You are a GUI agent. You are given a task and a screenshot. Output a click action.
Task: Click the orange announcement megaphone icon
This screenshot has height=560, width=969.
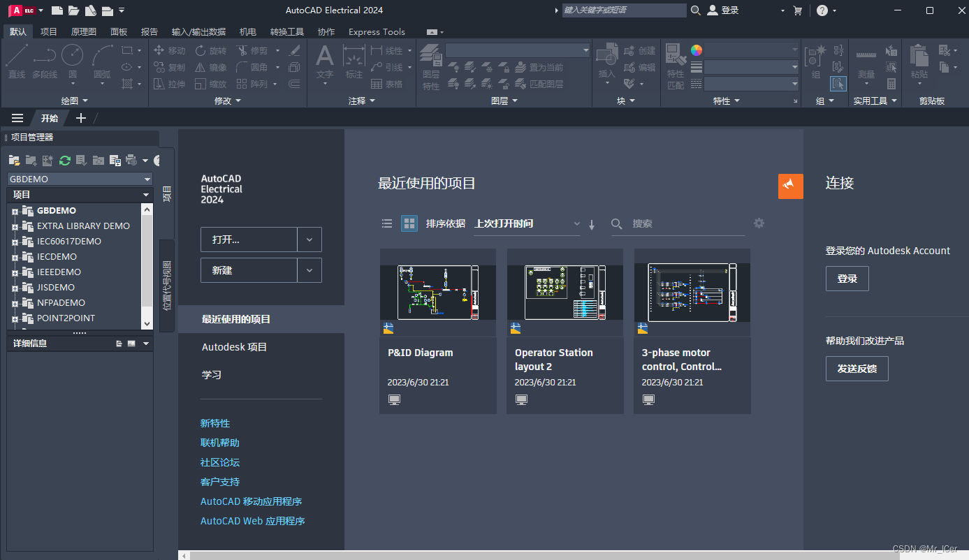click(x=790, y=186)
